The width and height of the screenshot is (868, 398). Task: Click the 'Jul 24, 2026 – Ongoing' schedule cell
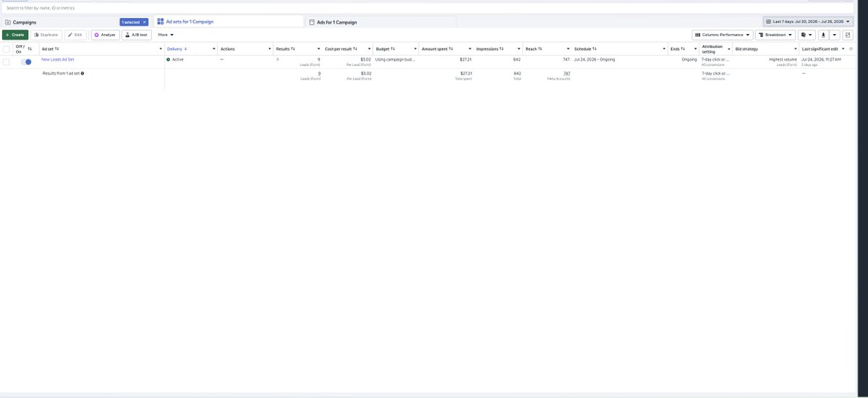[595, 59]
